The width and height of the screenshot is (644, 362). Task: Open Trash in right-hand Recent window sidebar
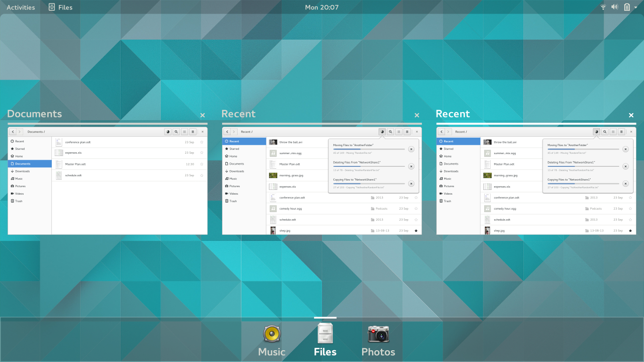pyautogui.click(x=459, y=201)
